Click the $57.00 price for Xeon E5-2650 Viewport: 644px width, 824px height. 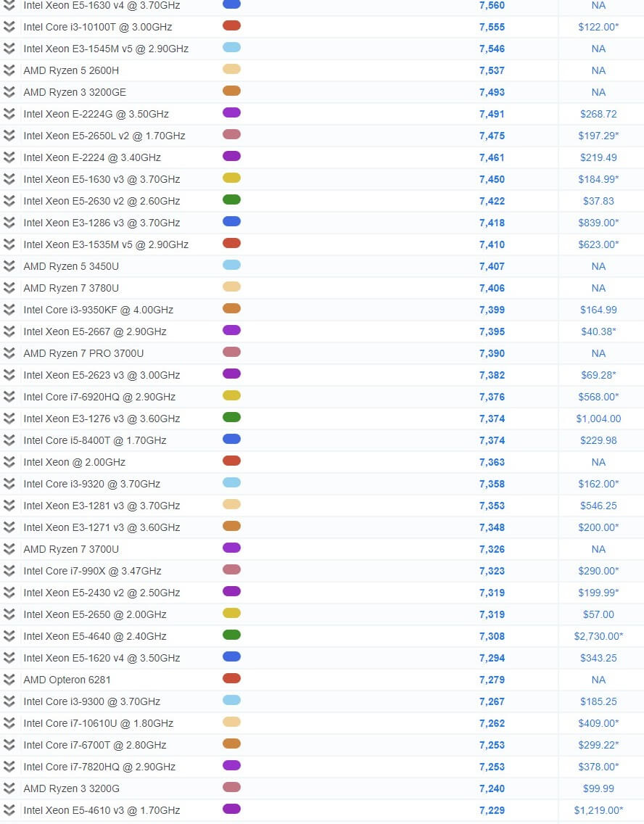(x=598, y=614)
